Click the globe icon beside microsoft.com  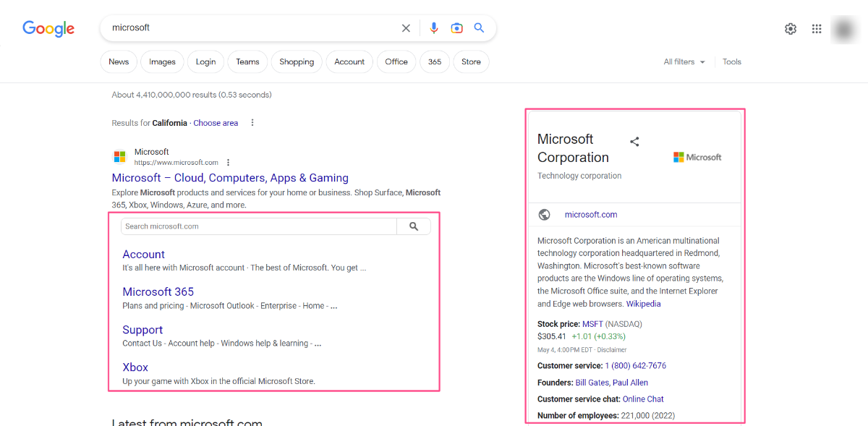(545, 215)
